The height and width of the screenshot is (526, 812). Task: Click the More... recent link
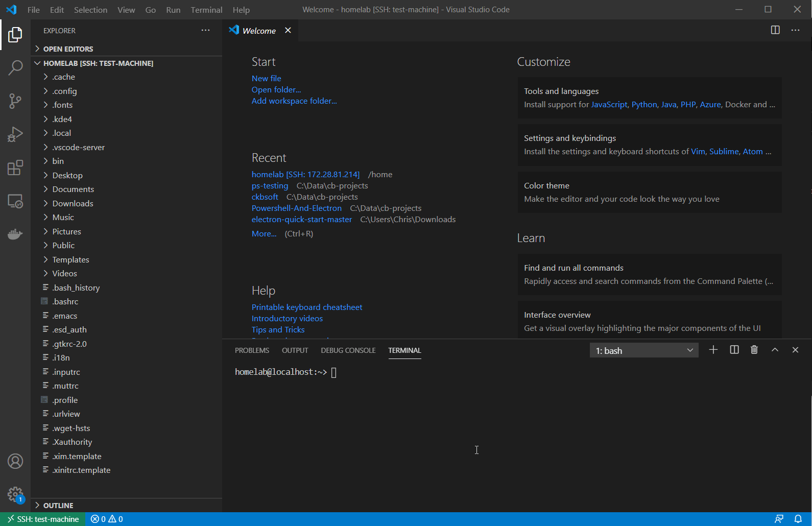pyautogui.click(x=264, y=233)
